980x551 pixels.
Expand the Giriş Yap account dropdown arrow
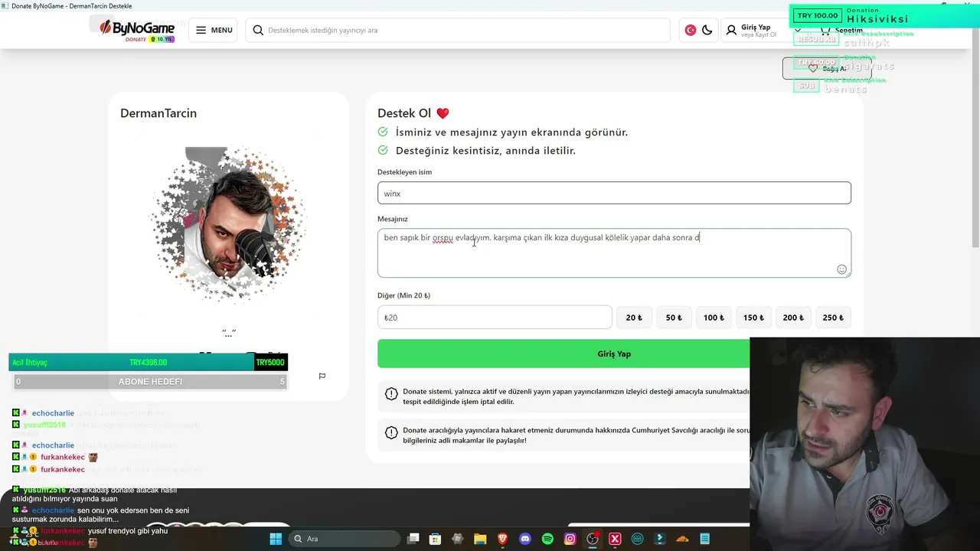(798, 30)
